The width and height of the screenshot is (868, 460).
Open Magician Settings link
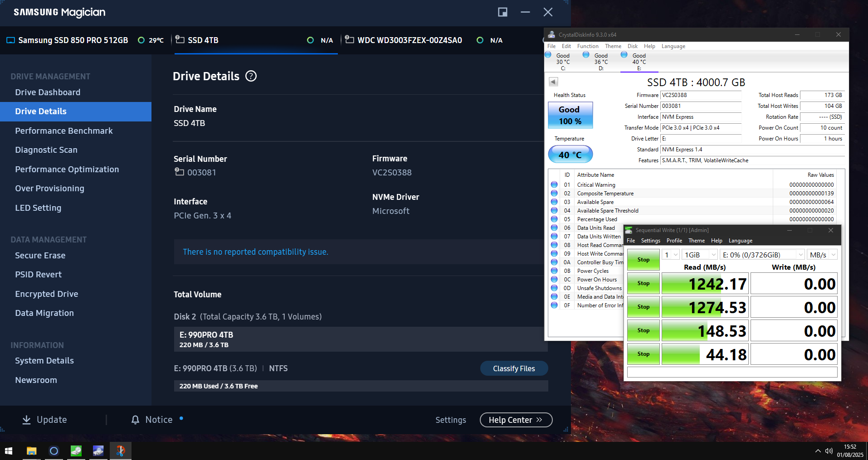[x=451, y=420]
